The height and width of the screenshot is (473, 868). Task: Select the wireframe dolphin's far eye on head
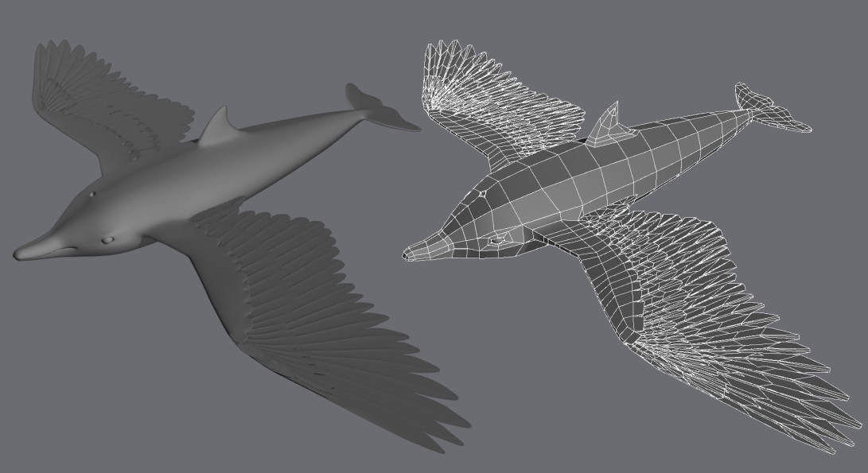coord(481,193)
